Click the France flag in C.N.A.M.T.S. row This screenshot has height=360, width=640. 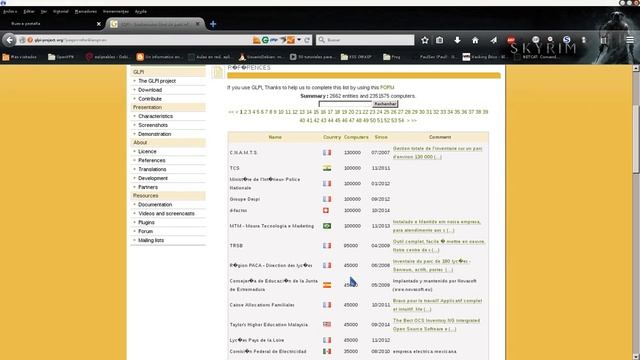point(327,153)
